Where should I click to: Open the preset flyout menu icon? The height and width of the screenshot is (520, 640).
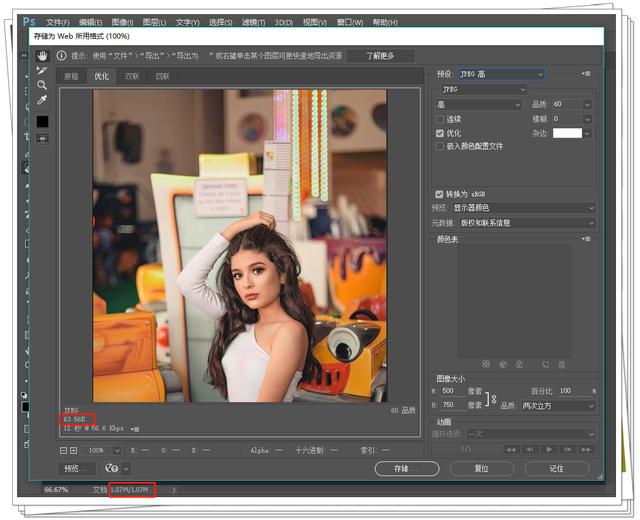(586, 74)
